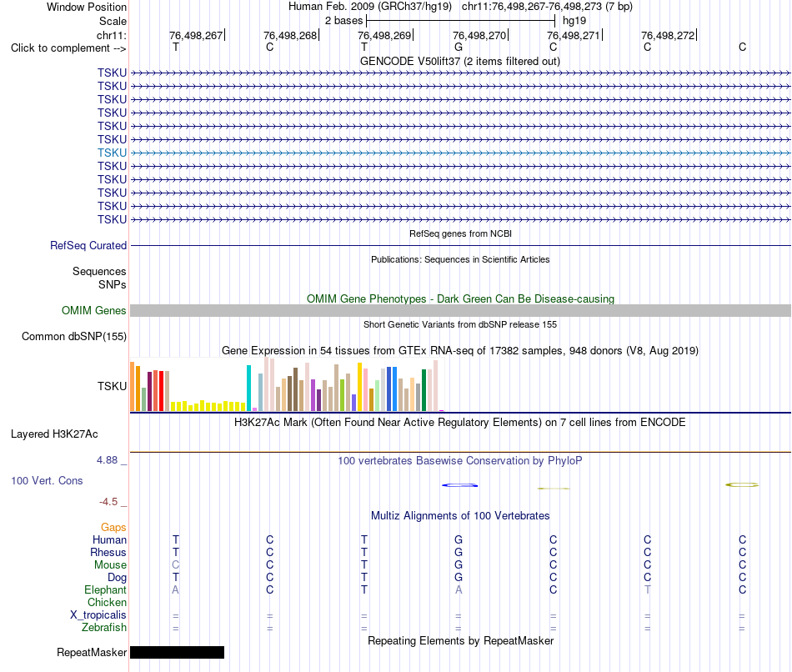Open the 'Gene Expression in 54 tissues' GTEx title

click(459, 351)
